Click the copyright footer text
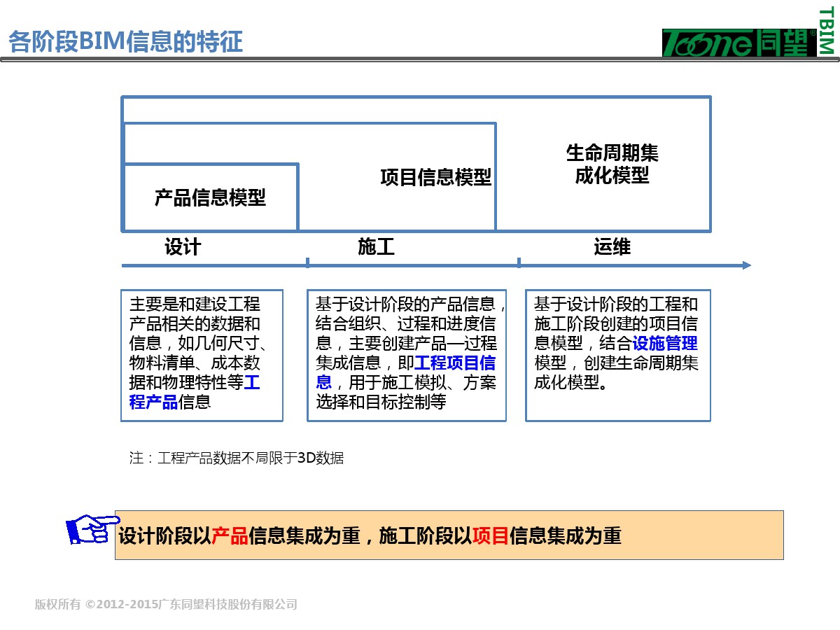The width and height of the screenshot is (840, 630). pos(166,605)
